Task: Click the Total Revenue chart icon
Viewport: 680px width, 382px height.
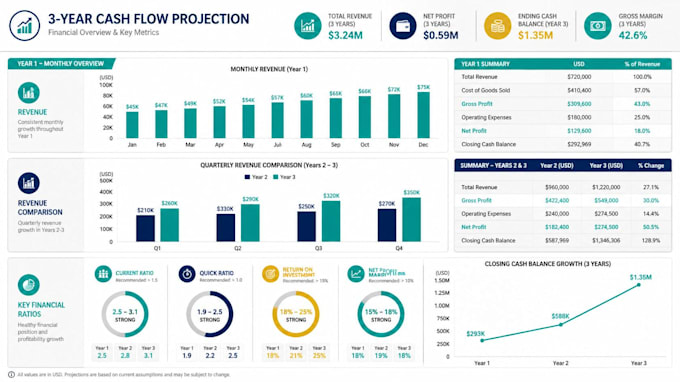Action: pyautogui.click(x=307, y=26)
